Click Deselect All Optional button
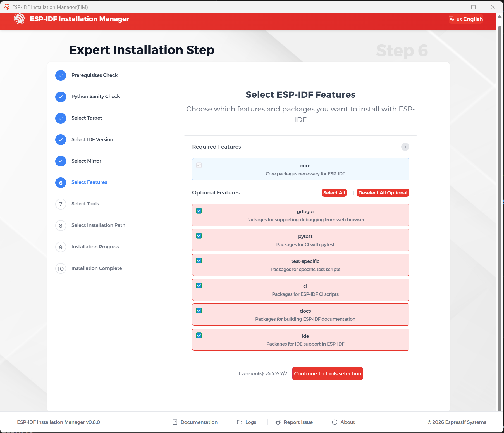Screen dimensions: 504x433 383,193
